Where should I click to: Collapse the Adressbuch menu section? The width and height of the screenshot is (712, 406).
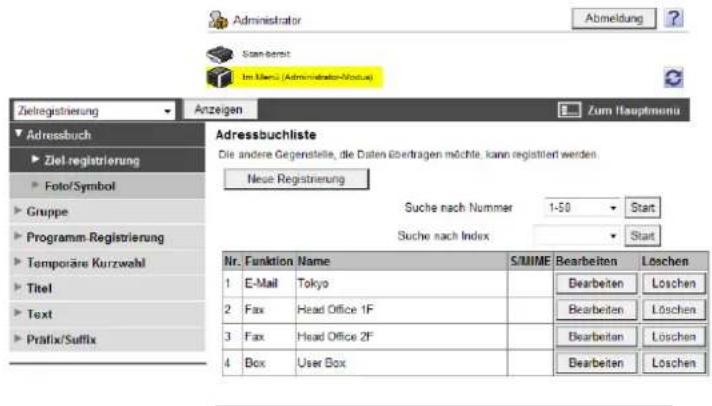point(107,135)
